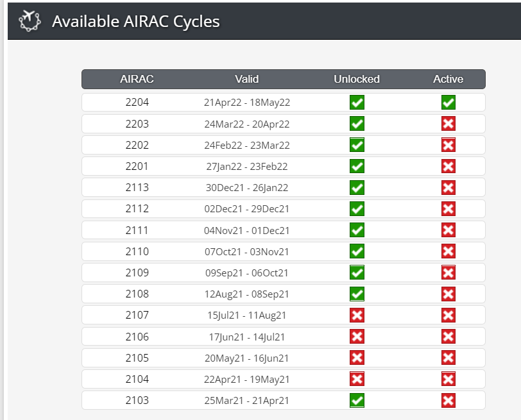
Task: Click the airplane cycle logo icon
Action: [x=30, y=21]
